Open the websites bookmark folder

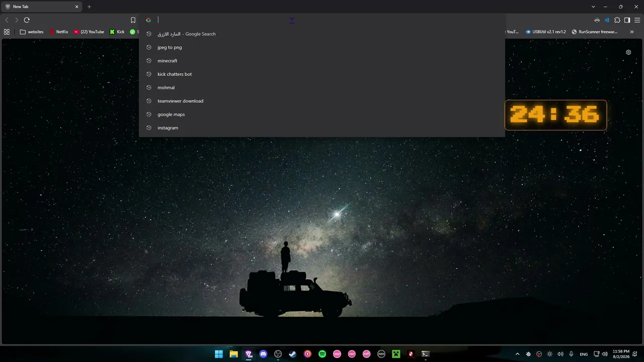point(32,32)
